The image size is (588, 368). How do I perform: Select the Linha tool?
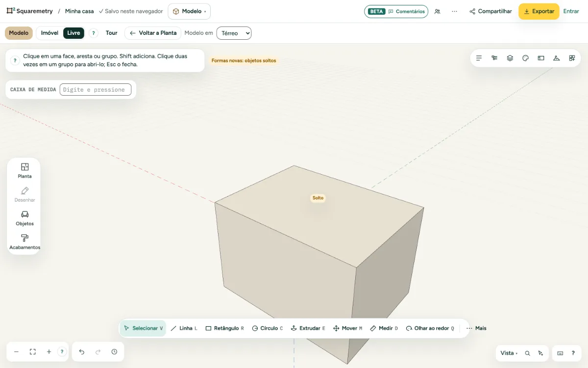point(184,328)
